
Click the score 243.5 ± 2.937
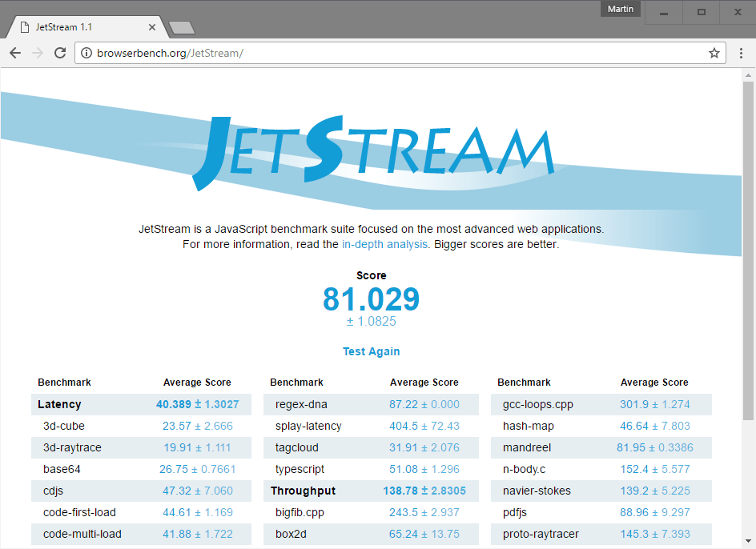pos(424,512)
